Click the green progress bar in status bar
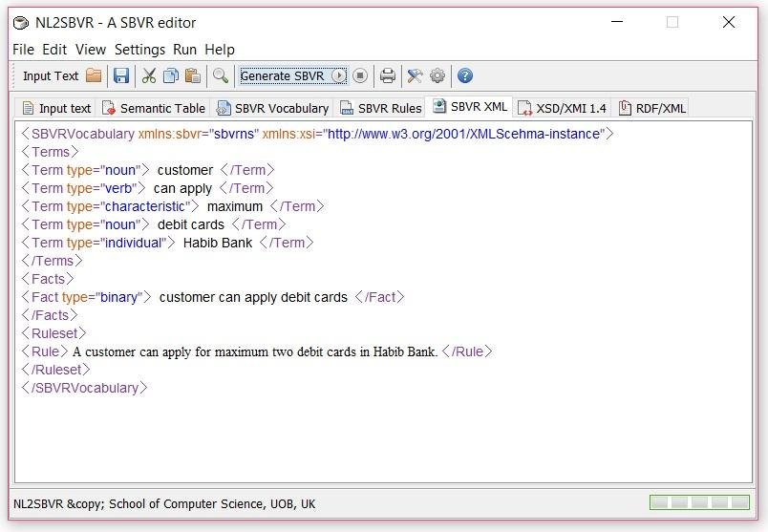768x532 pixels. coord(700,502)
